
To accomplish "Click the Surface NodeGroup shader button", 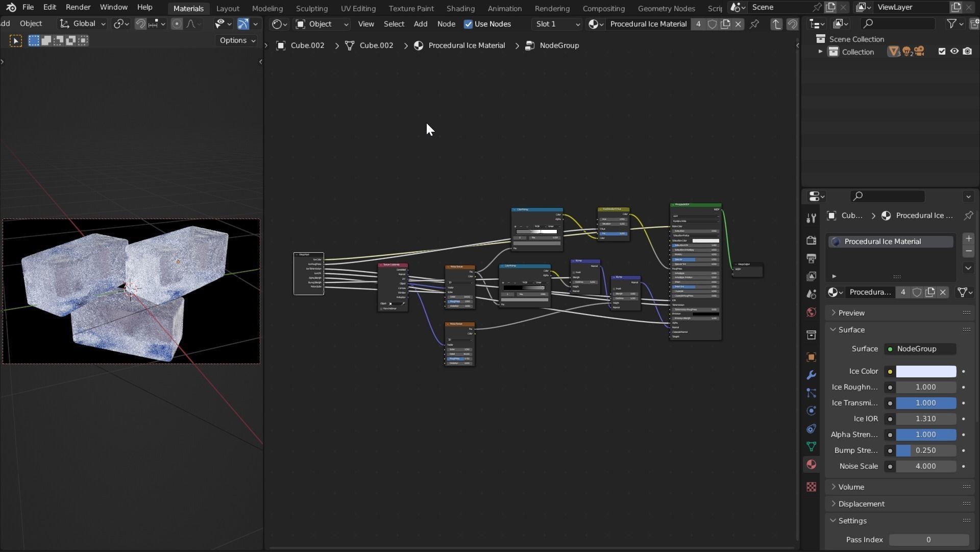I will point(920,349).
